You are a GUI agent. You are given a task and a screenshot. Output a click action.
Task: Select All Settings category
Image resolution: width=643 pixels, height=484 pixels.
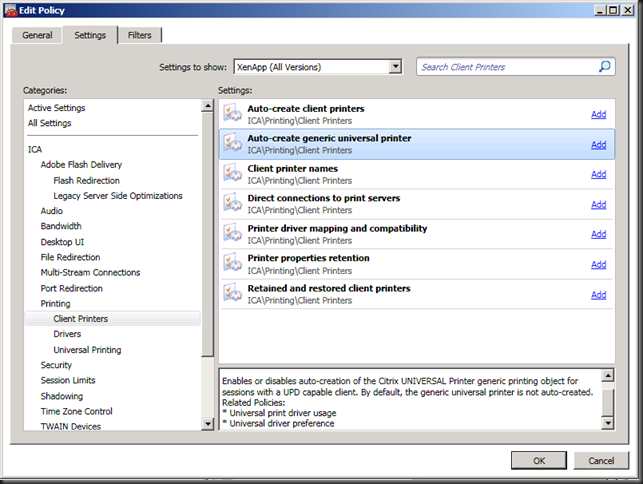pos(50,123)
